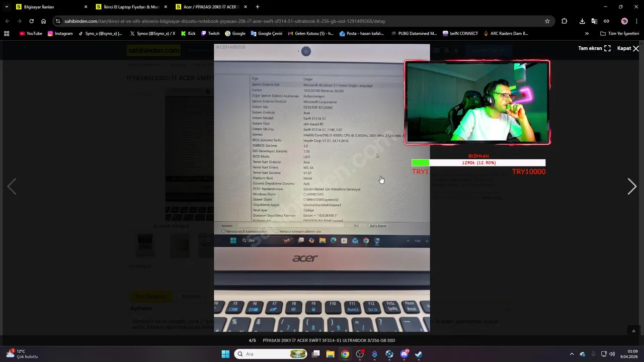Open the Google bookmark

[235, 33]
